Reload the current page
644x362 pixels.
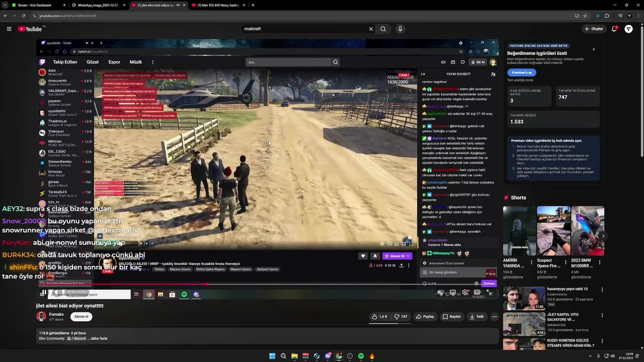[x=23, y=16]
